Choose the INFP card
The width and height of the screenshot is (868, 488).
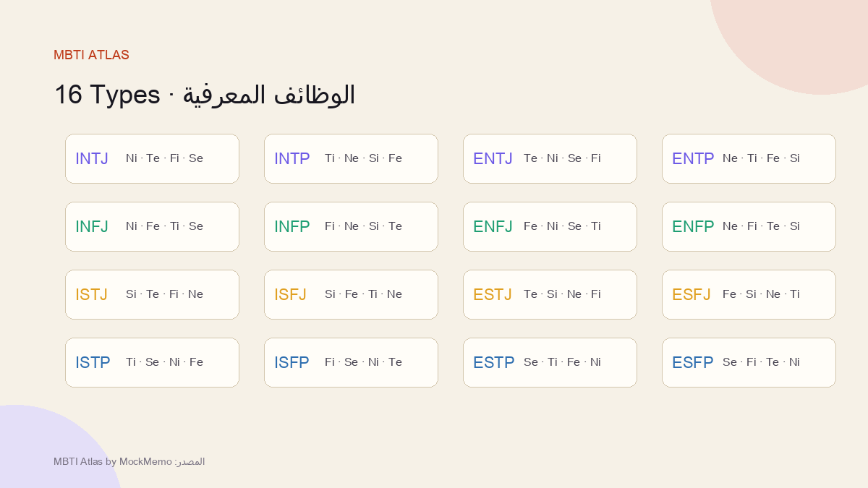[x=351, y=226]
